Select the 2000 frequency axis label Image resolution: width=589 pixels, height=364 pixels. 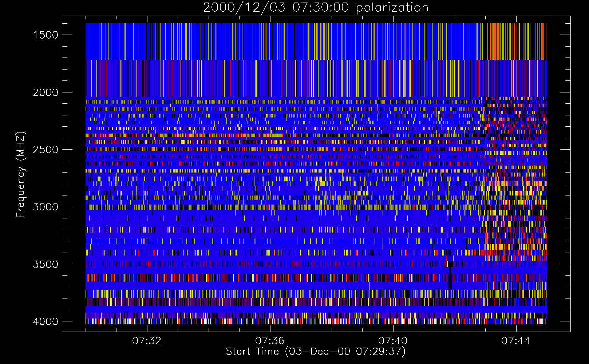(x=46, y=92)
